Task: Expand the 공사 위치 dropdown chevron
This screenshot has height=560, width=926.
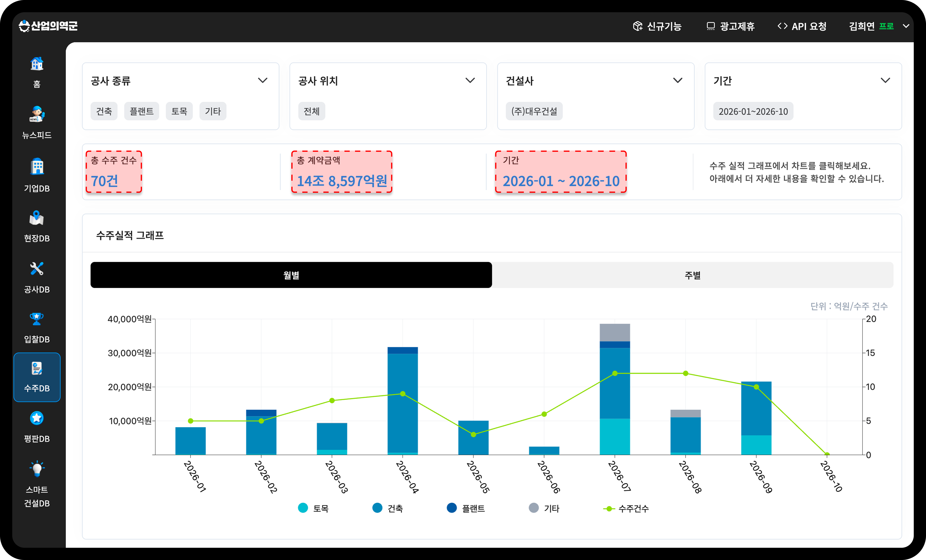Action: (x=470, y=80)
